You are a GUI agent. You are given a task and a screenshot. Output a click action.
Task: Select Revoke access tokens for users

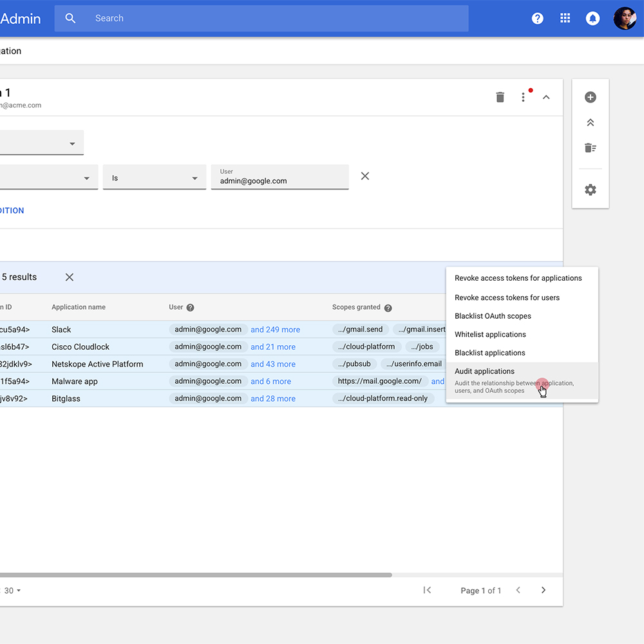522,298
